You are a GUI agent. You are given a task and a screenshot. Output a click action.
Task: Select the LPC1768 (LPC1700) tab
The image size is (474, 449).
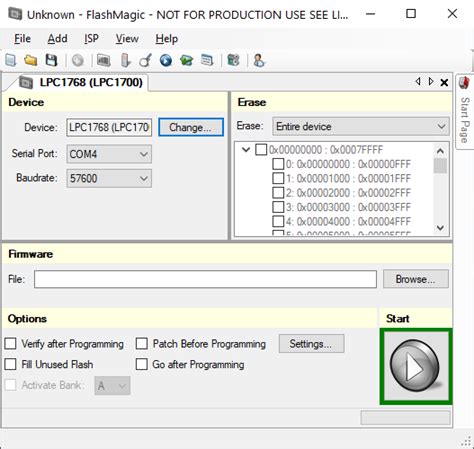click(x=81, y=82)
